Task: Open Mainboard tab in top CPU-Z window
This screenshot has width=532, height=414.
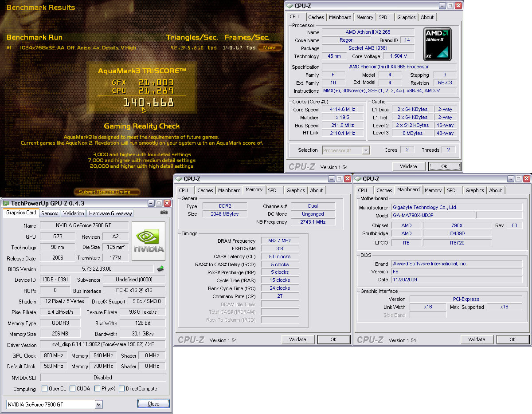Action: pos(340,17)
